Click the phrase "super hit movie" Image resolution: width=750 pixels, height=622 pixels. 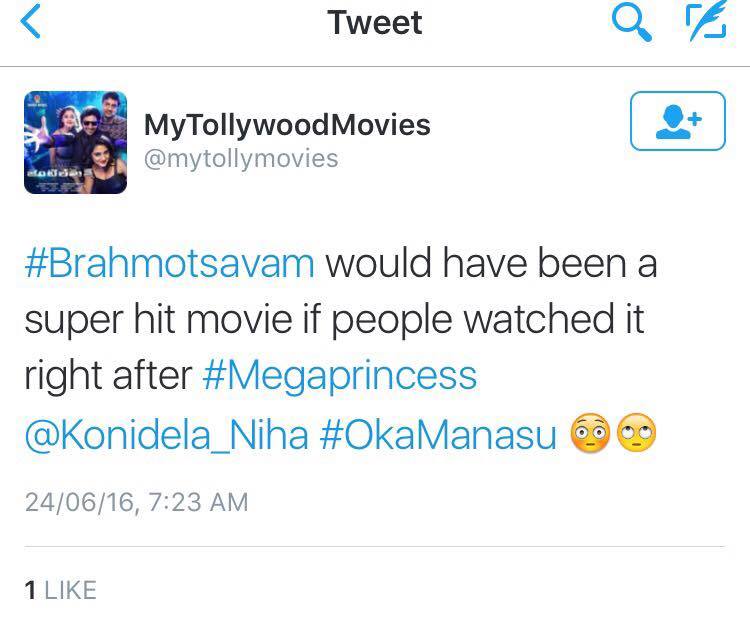pyautogui.click(x=158, y=320)
